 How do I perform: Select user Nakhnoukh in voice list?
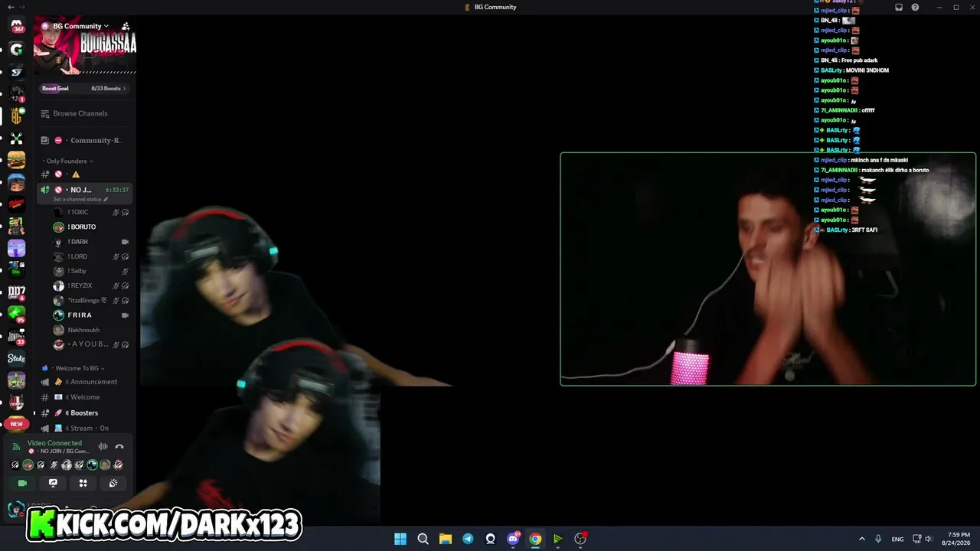click(90, 330)
